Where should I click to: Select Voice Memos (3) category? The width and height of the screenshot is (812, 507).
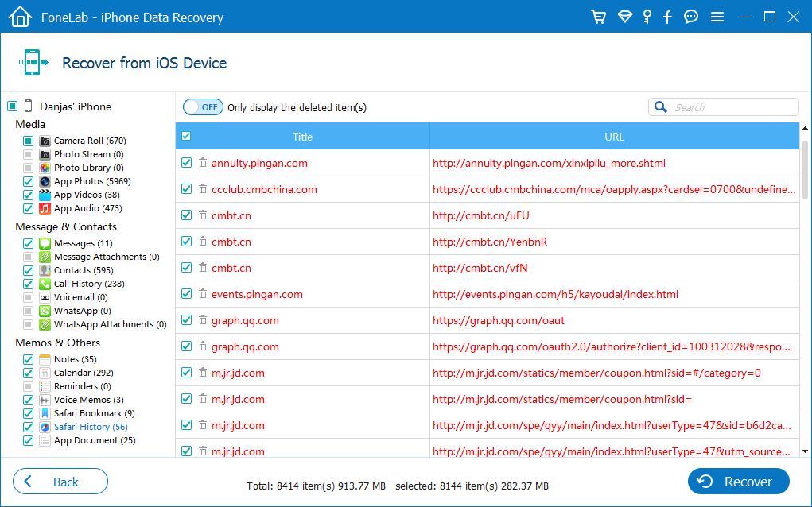(89, 400)
